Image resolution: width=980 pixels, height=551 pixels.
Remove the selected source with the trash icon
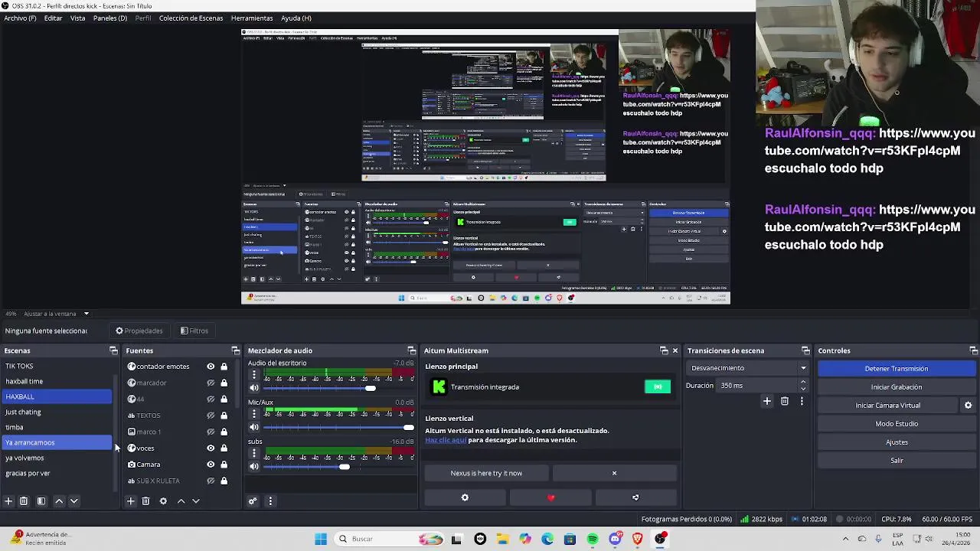(x=145, y=501)
